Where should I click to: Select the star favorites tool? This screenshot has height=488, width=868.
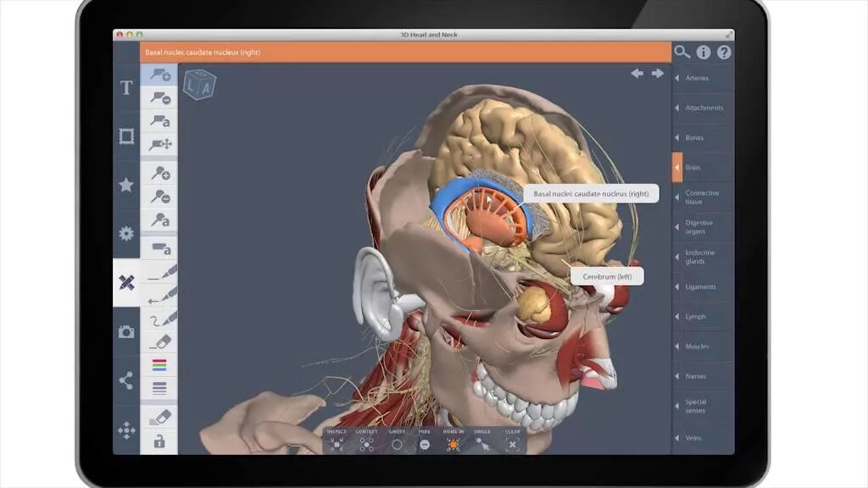pyautogui.click(x=125, y=183)
